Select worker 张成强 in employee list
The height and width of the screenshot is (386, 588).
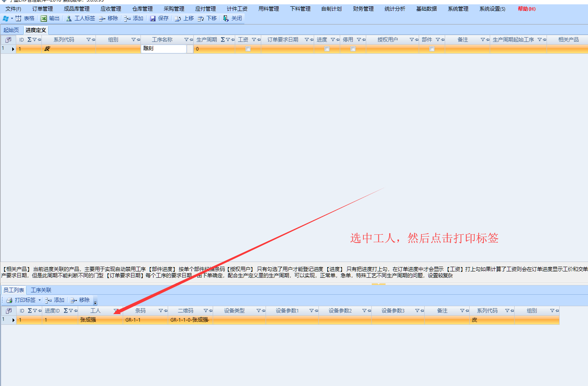(x=88, y=320)
